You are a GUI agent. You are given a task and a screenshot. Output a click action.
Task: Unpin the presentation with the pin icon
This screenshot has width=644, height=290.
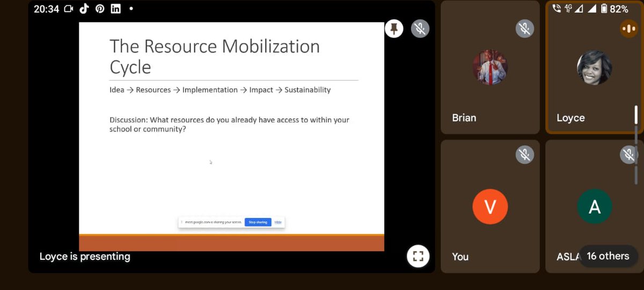[394, 28]
